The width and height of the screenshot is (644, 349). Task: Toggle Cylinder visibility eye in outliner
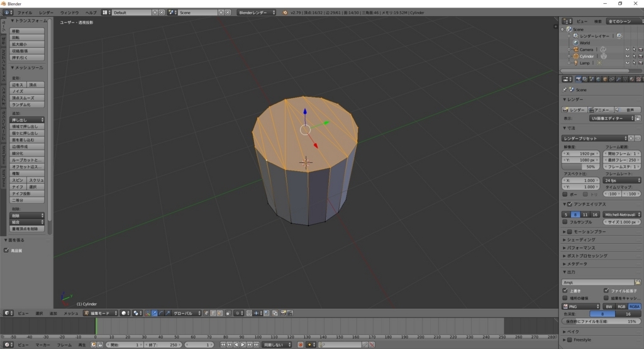pyautogui.click(x=627, y=56)
